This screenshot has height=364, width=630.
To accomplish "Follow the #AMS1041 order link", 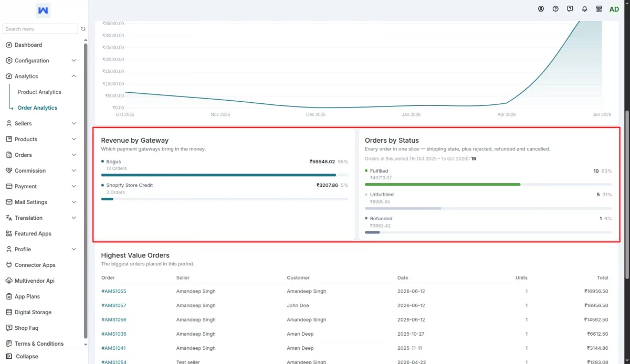I will click(113, 348).
